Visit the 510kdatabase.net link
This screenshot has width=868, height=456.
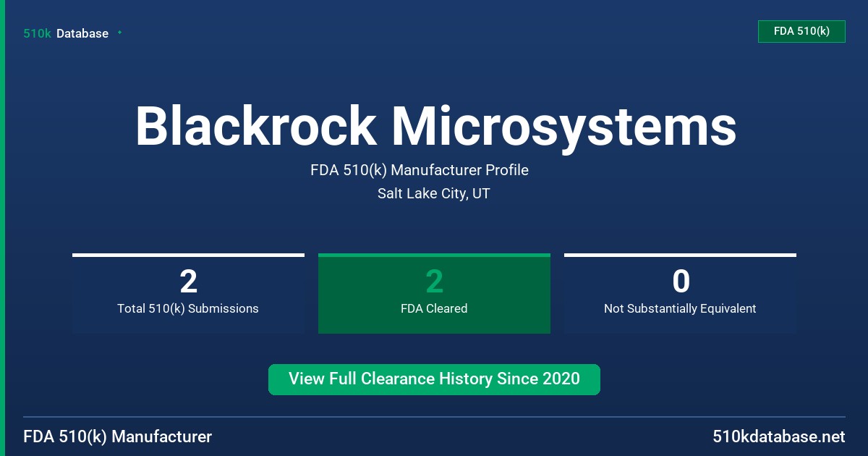778,436
